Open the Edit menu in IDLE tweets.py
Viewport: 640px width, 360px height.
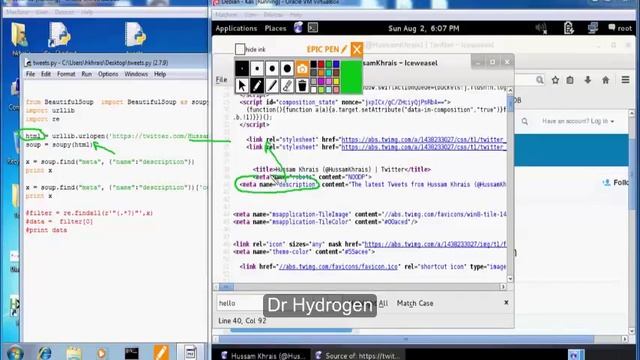46,74
